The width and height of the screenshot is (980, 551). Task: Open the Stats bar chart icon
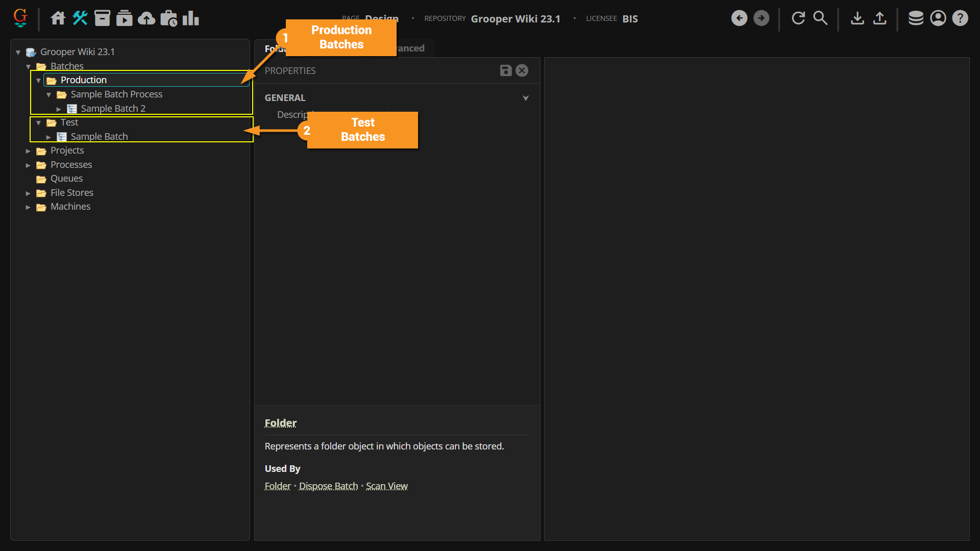point(191,18)
